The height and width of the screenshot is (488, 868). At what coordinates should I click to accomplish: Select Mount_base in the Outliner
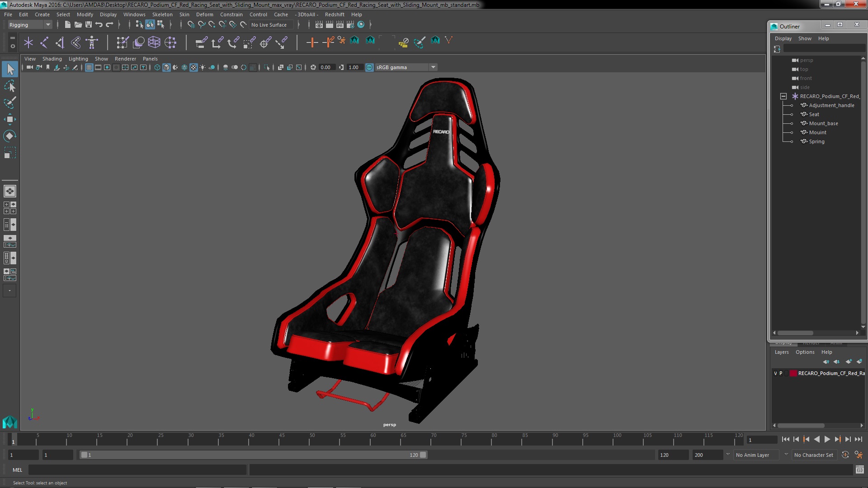pos(823,123)
